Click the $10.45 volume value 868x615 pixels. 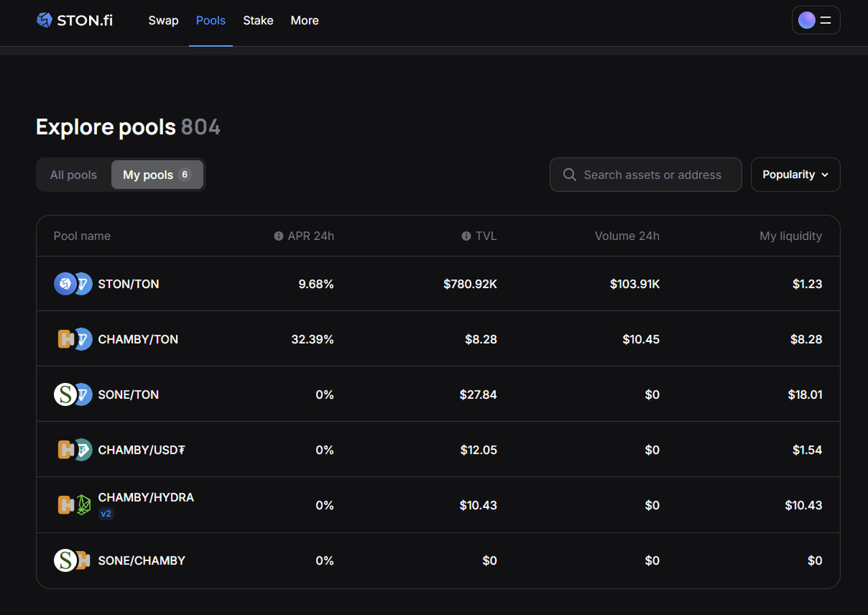641,339
